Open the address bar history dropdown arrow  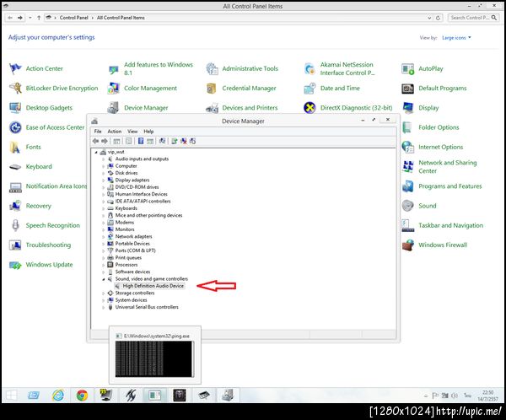click(x=429, y=18)
